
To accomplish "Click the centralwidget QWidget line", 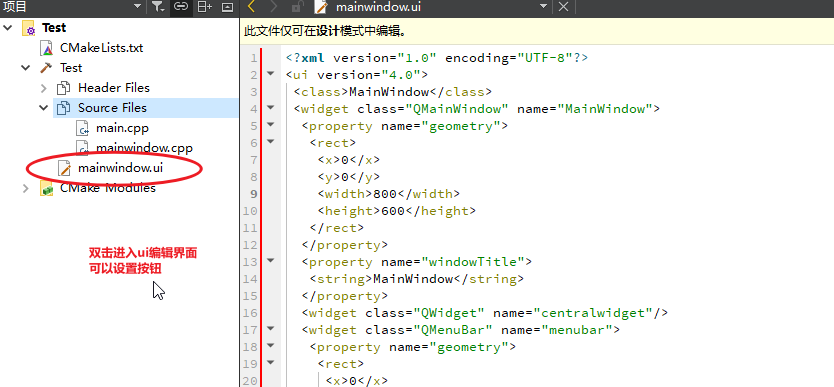I will pos(485,313).
